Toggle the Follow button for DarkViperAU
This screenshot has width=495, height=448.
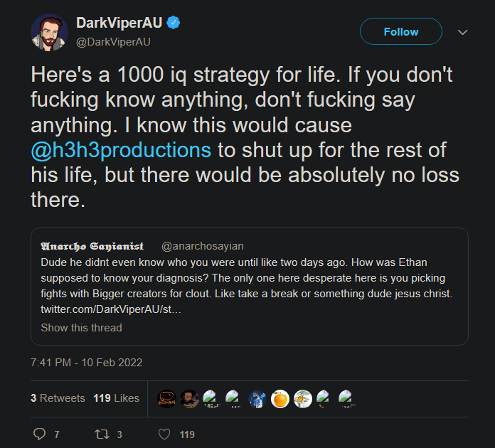(x=400, y=32)
